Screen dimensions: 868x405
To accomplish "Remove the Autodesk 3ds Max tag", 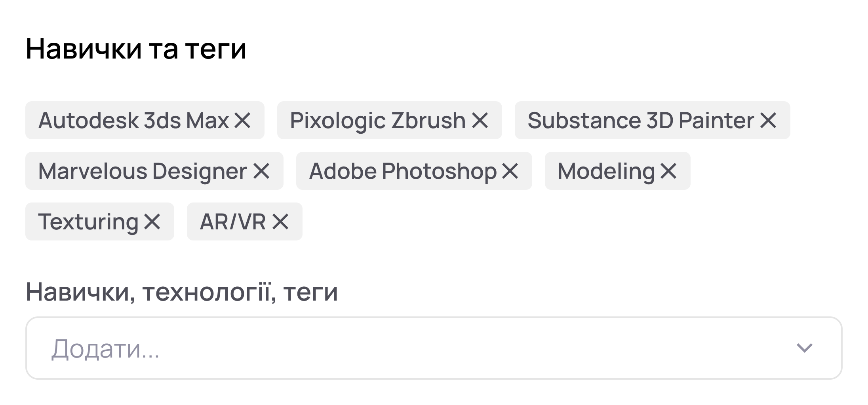I will tap(242, 120).
